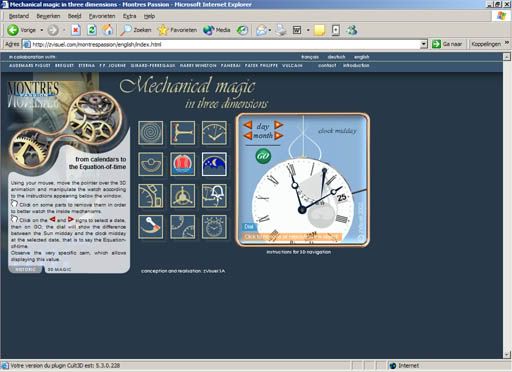512x372 pixels.
Task: Expand the address bar dropdown arrow
Action: point(424,44)
